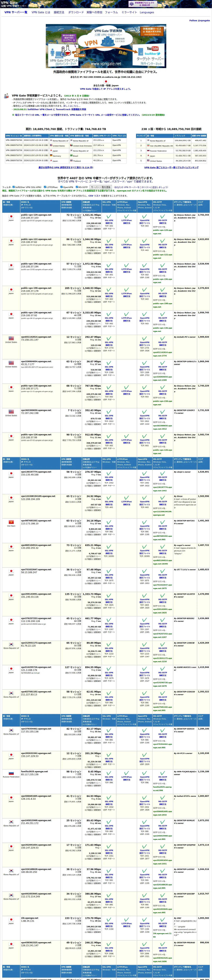Click the SSL-VPN checkmark for public-vpn-122

(109, 240)
